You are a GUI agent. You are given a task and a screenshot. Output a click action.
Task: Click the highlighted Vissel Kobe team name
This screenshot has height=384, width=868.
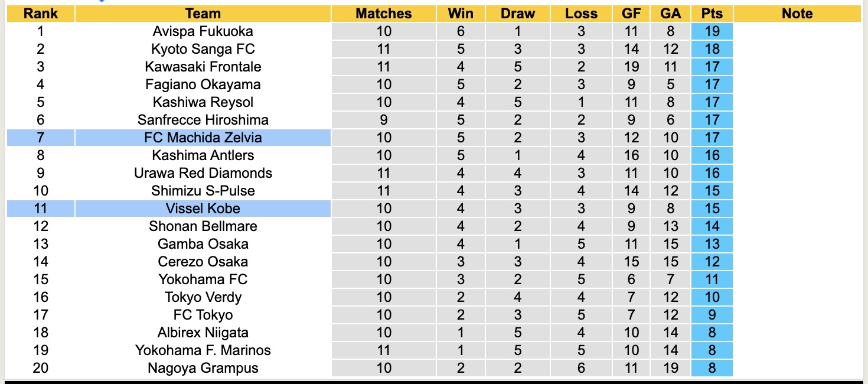pos(203,209)
